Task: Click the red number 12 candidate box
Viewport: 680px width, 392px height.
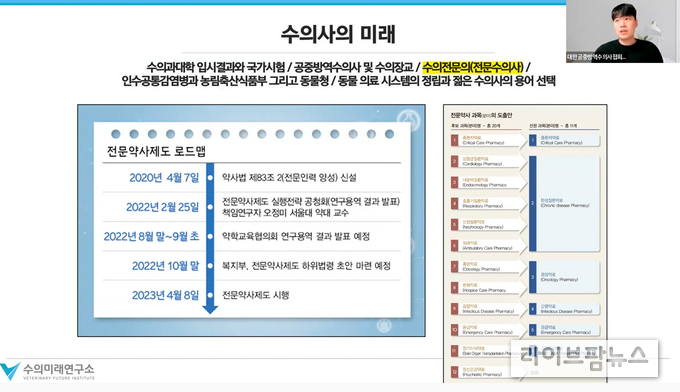Action: point(454,372)
